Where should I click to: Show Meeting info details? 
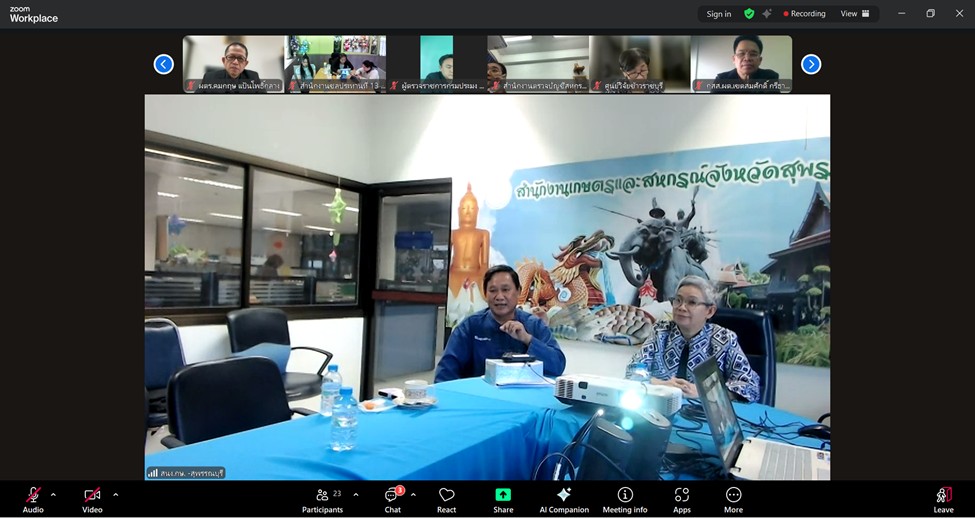tap(625, 496)
